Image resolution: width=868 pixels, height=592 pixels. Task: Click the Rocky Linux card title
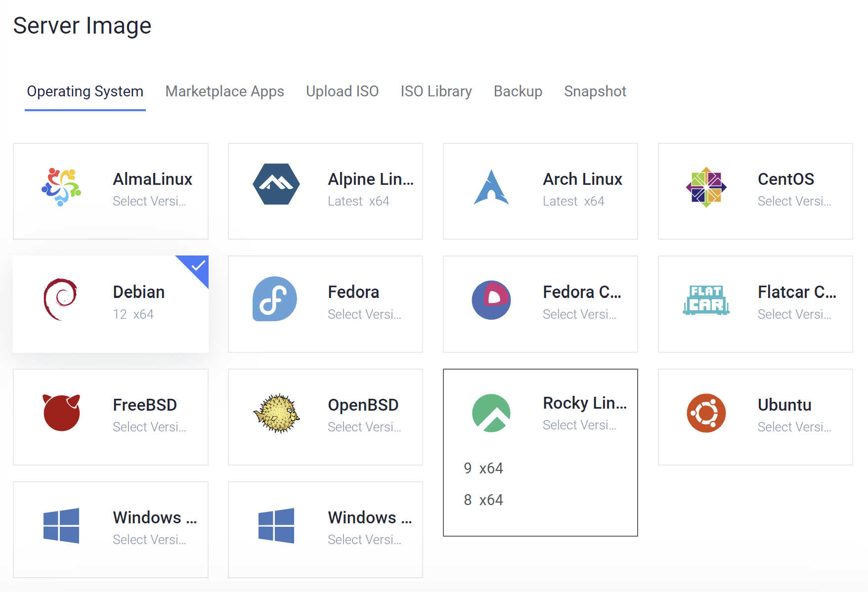point(585,403)
